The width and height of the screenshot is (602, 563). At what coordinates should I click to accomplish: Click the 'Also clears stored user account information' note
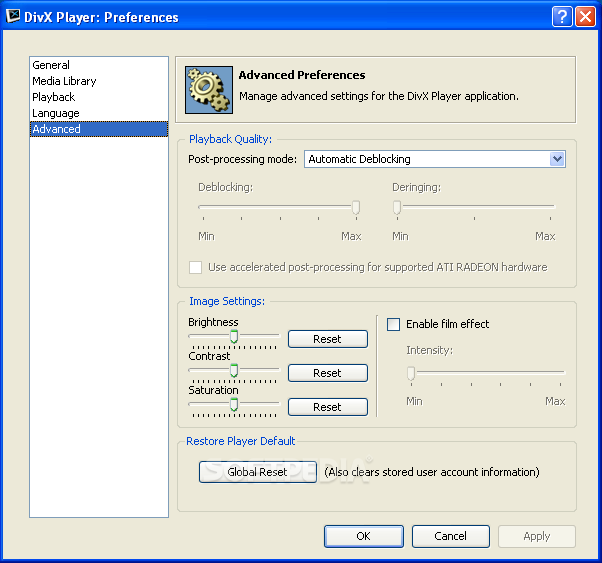[432, 472]
